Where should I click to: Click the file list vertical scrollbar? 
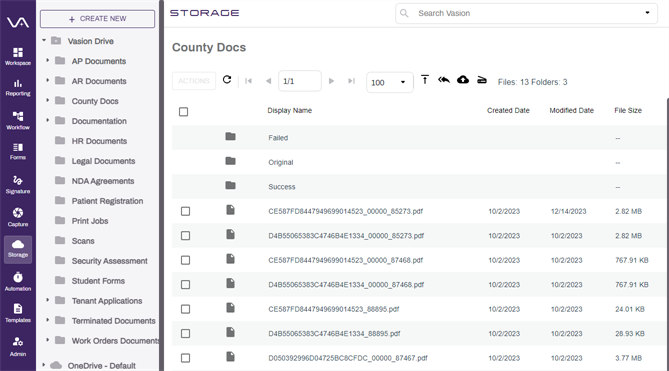667,235
